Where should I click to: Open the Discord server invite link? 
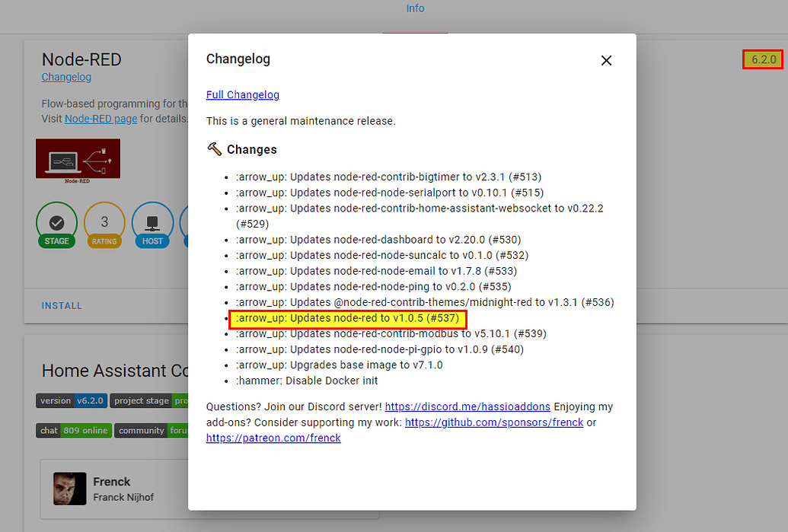coord(467,406)
